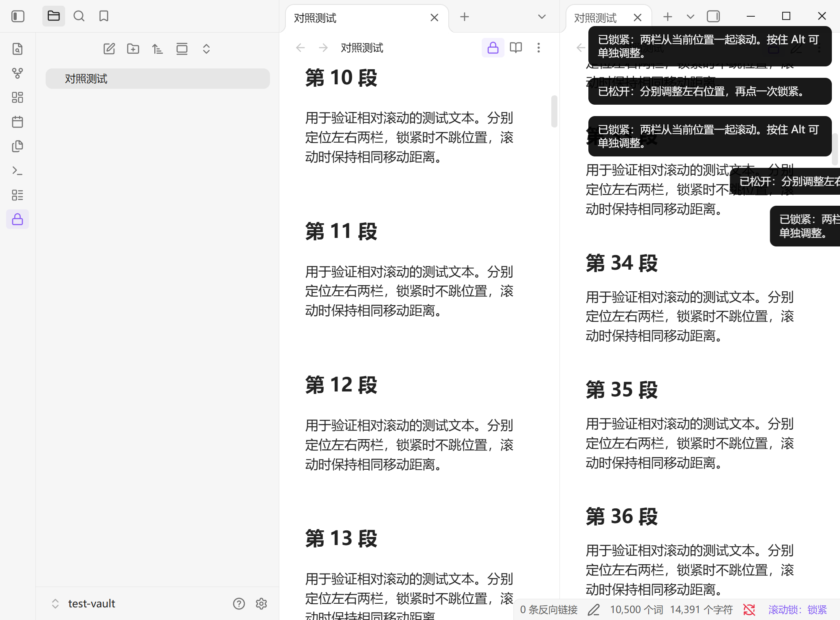Viewport: 840px width, 620px height.
Task: Switch to reading view book icon
Action: click(x=516, y=48)
